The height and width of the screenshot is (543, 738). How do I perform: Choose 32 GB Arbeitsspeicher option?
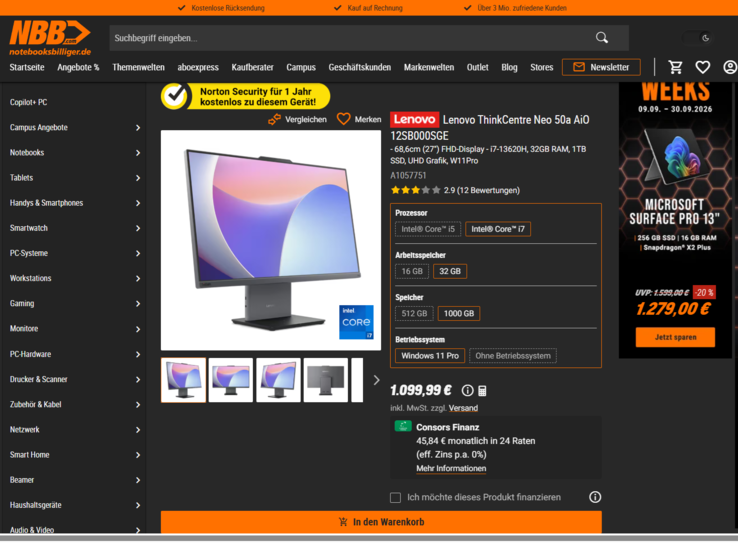(449, 272)
